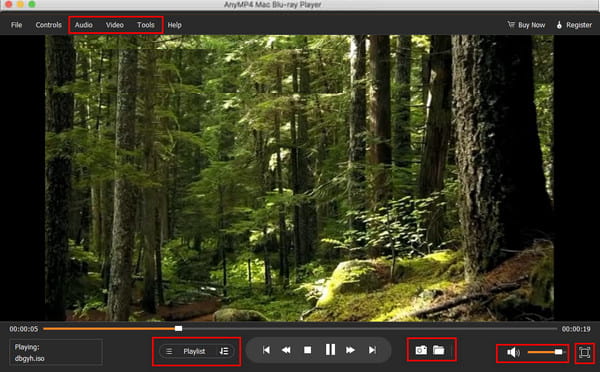The height and width of the screenshot is (372, 600).
Task: Click the total duration 00:00:19
Action: 576,329
